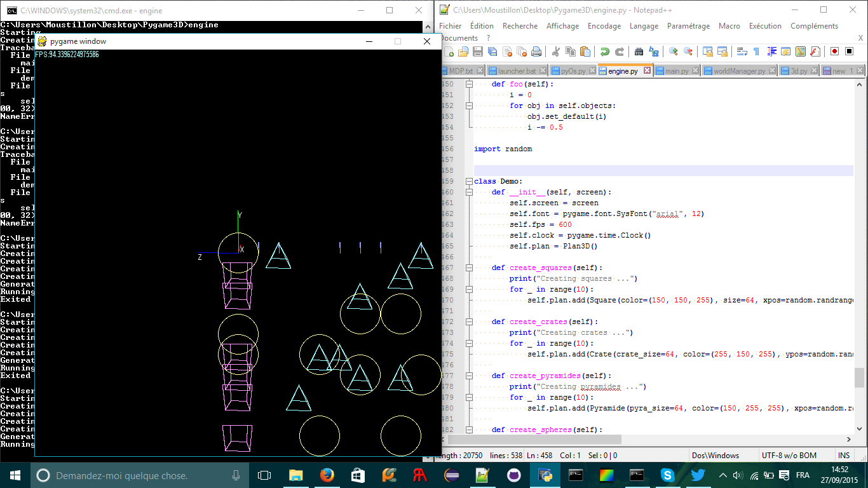The image size is (868, 488).
Task: Click the Copy icon in Notepad++ toolbar
Action: click(x=572, y=51)
